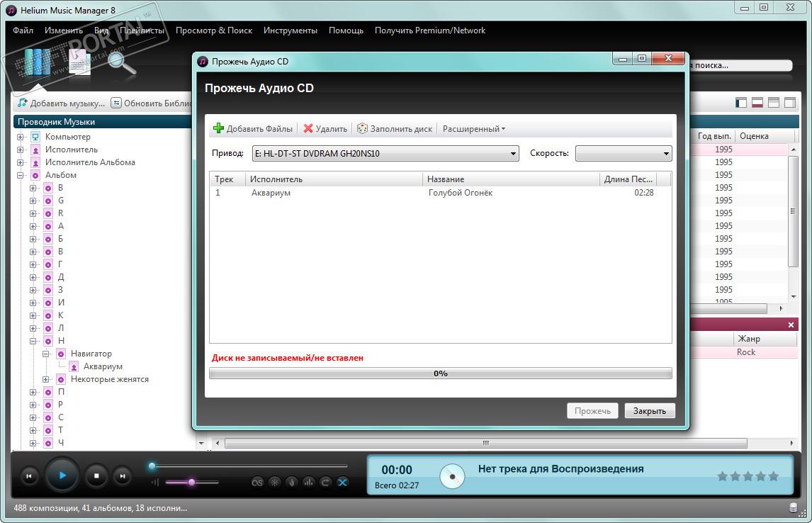
Task: Select track row Голубой Огонёк
Action: click(441, 193)
